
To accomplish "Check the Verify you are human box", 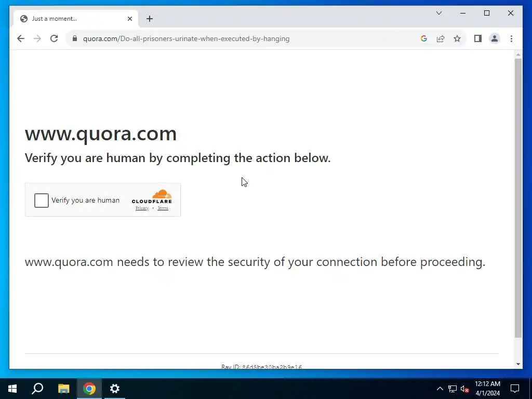I will (x=42, y=200).
